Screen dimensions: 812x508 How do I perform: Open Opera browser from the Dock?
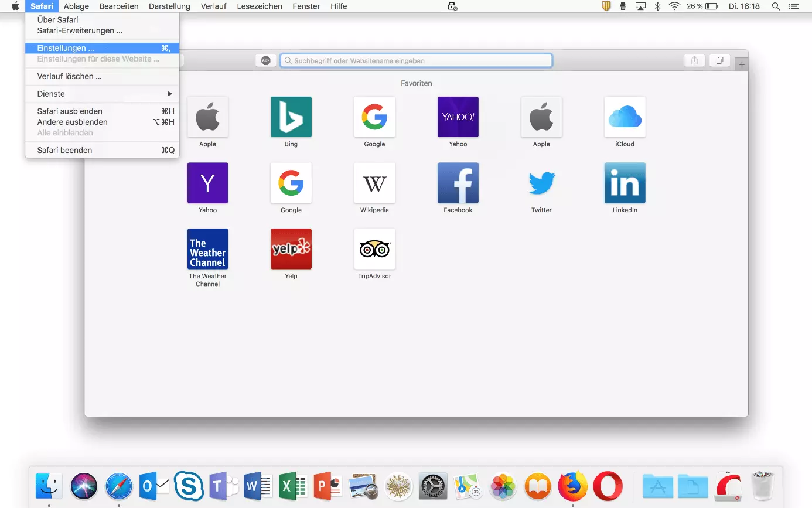[608, 486]
